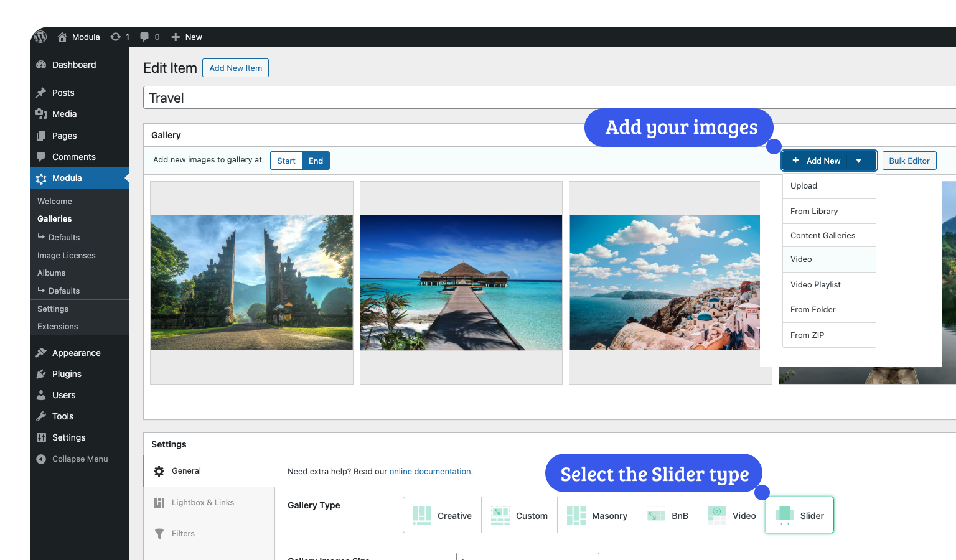The image size is (956, 560).
Task: Open the Lightbox & Links settings tab
Action: [x=202, y=503]
